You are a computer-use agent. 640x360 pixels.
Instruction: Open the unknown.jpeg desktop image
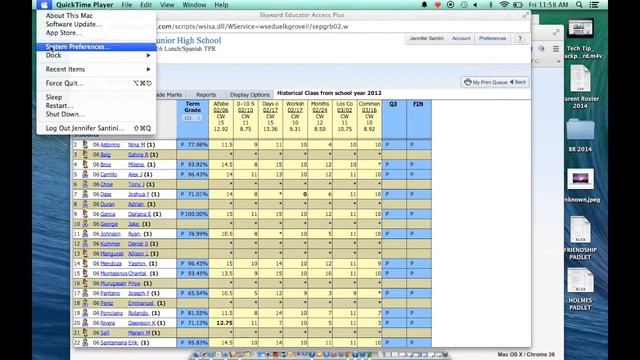click(x=580, y=179)
